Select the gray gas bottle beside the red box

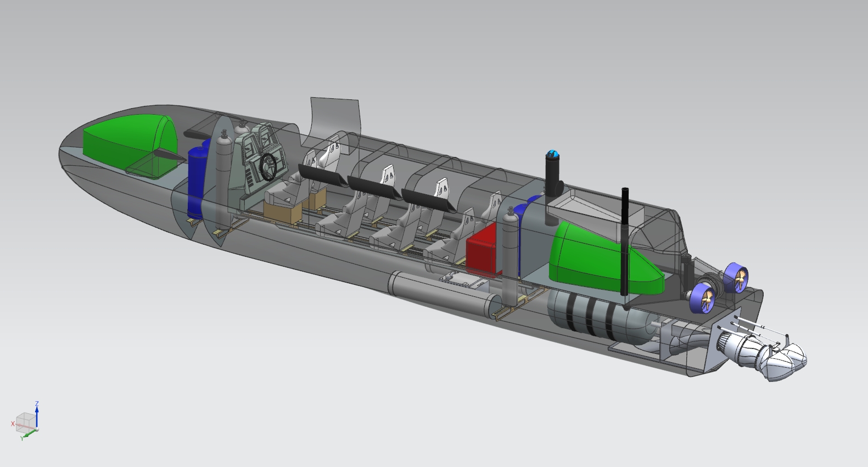pyautogui.click(x=509, y=247)
